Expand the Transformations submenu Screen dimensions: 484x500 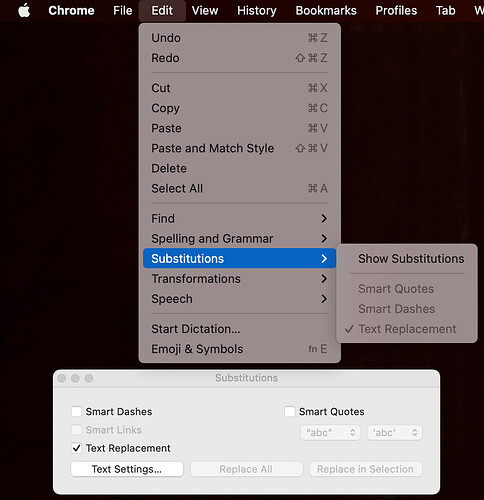[239, 279]
